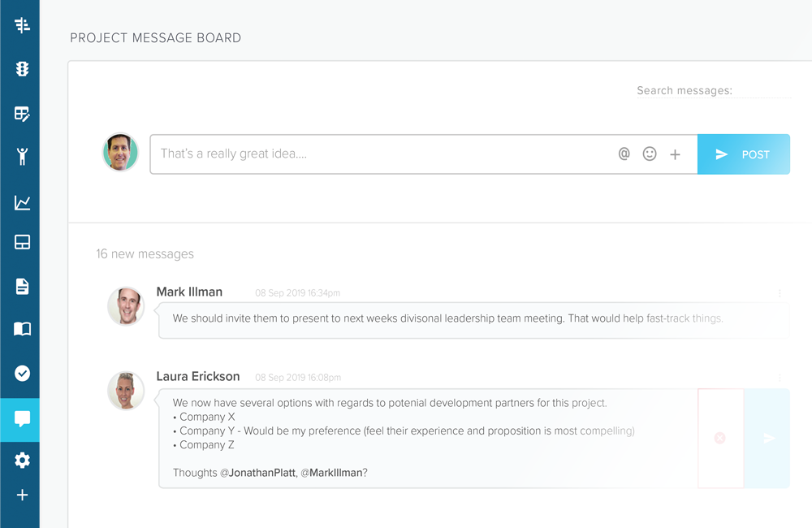Open the person figure icon in sidebar
This screenshot has width=812, height=528.
click(22, 156)
